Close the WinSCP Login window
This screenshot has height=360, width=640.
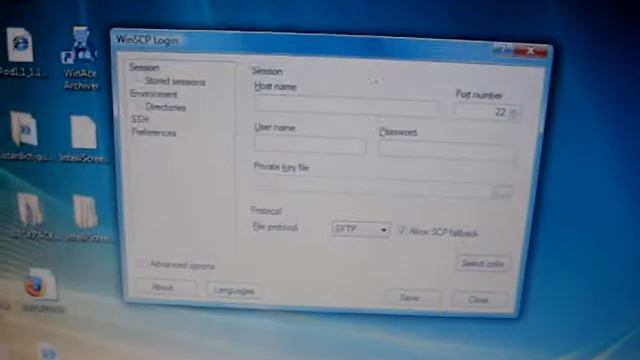(530, 51)
